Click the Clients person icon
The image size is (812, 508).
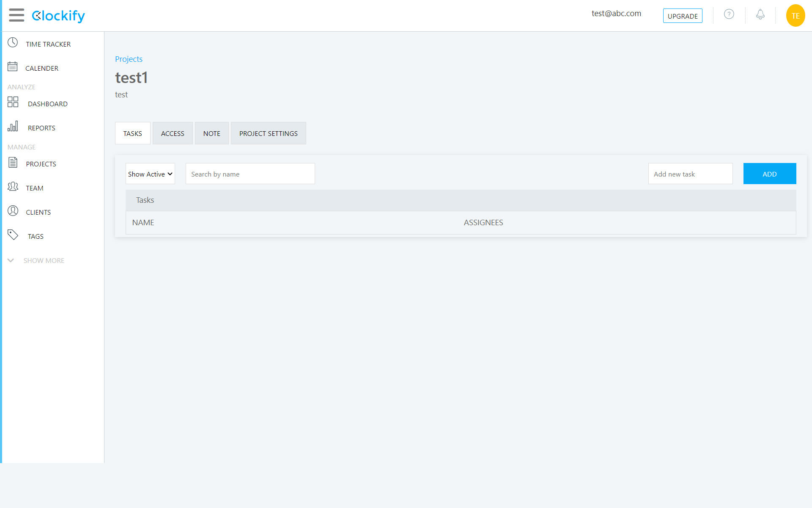tap(13, 211)
